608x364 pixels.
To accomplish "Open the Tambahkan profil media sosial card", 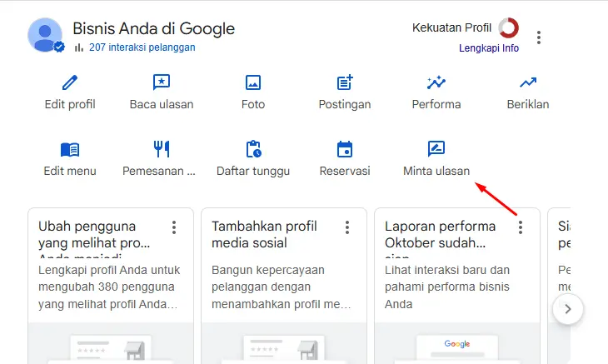I will point(284,286).
